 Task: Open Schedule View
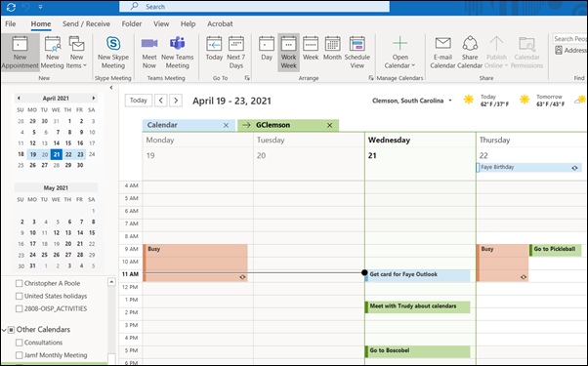point(357,53)
